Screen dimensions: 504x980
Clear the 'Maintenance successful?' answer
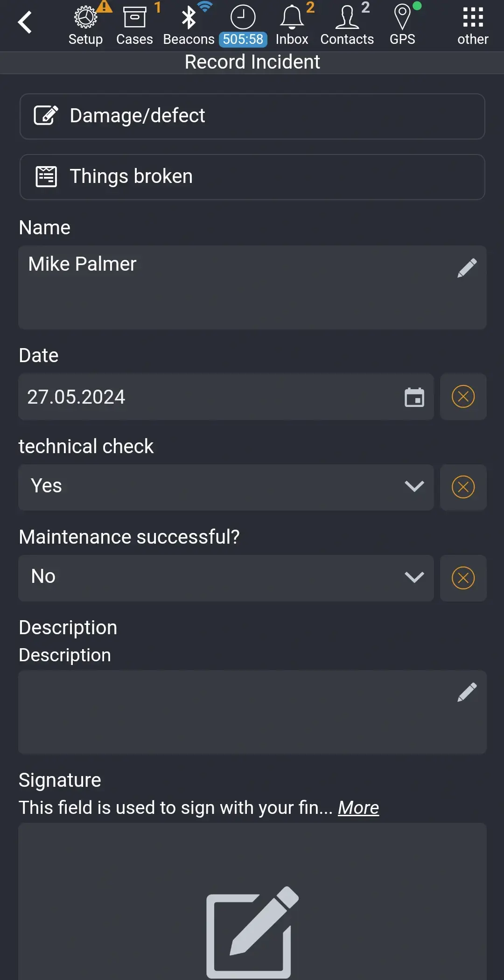[x=463, y=578]
